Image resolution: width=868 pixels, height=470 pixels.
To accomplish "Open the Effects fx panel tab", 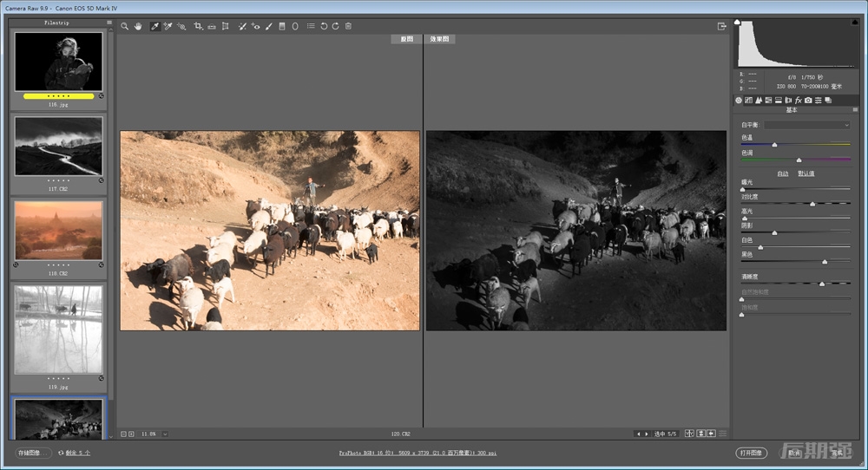I will 799,100.
